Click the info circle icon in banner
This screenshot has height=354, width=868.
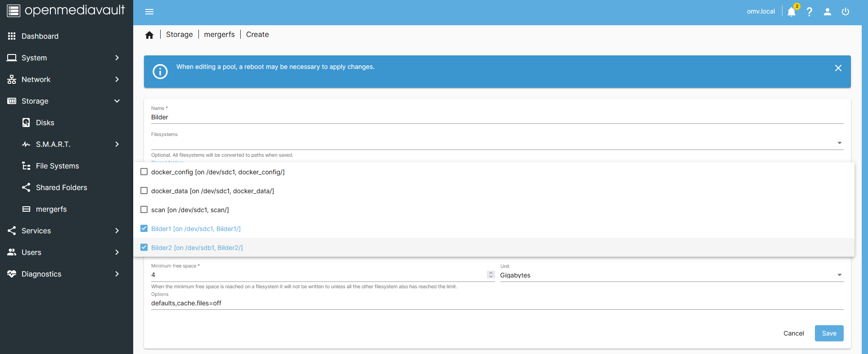[x=160, y=71]
